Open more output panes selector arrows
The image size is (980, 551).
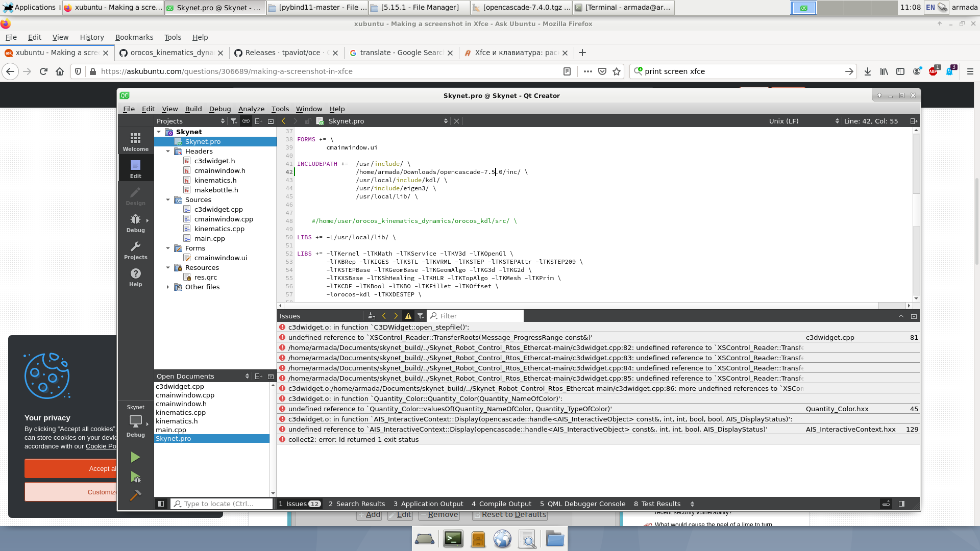[692, 504]
